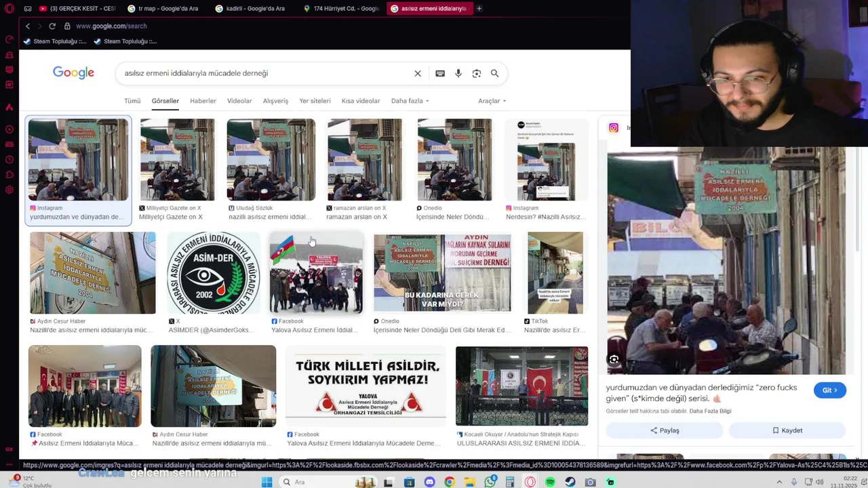Switch to Tümü results tab
Viewport: 868px width, 488px height.
(132, 101)
